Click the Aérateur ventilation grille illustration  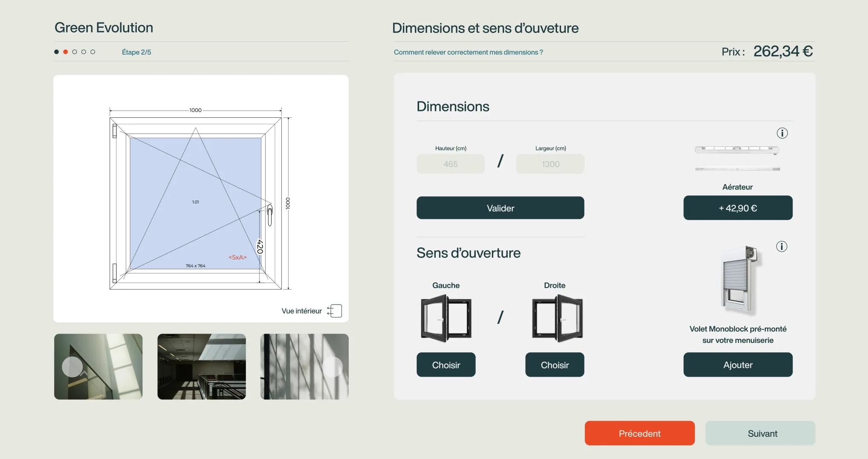(x=737, y=158)
